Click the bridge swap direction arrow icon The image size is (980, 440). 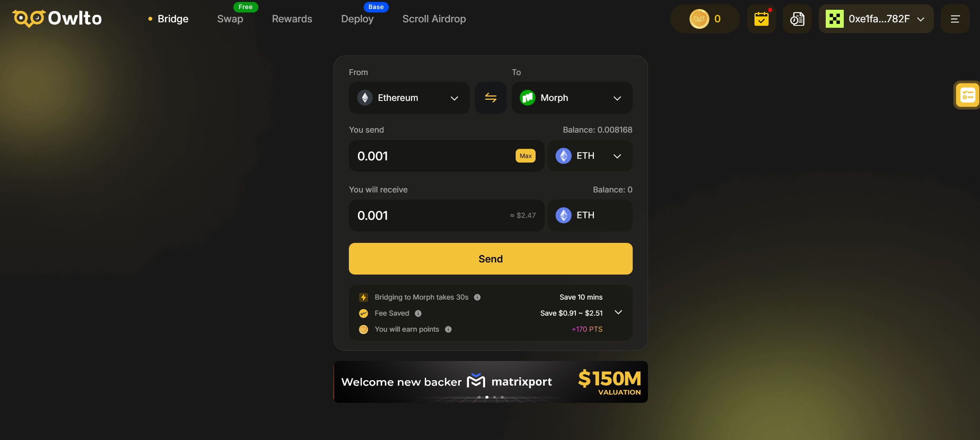pyautogui.click(x=491, y=97)
